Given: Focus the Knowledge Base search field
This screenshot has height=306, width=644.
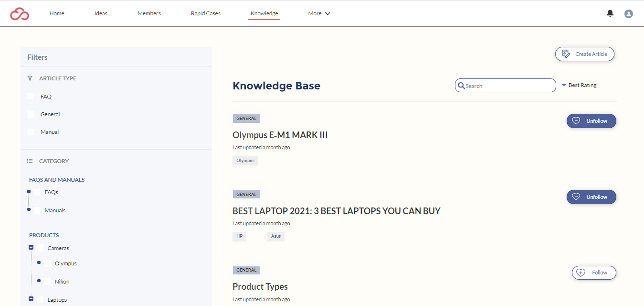Looking at the screenshot, I should pyautogui.click(x=506, y=86).
